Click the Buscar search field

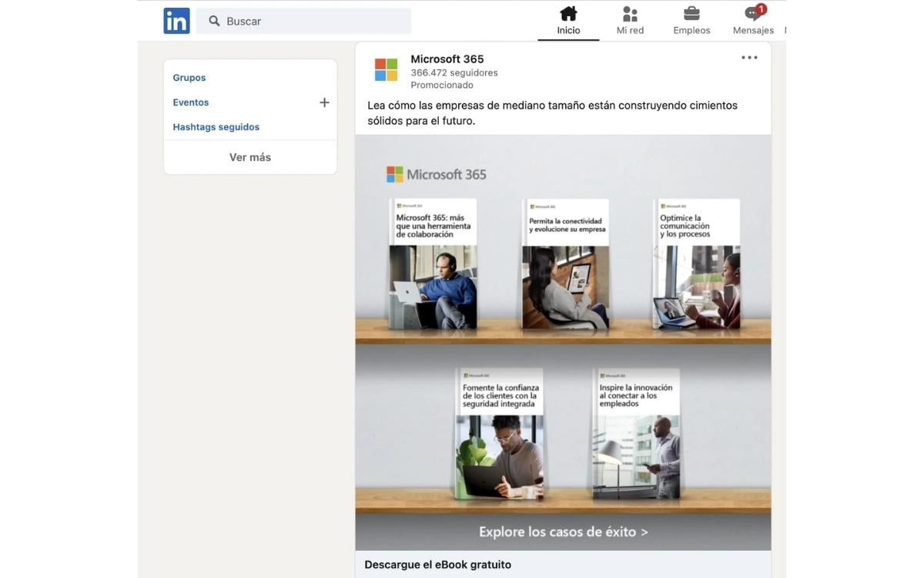point(303,20)
